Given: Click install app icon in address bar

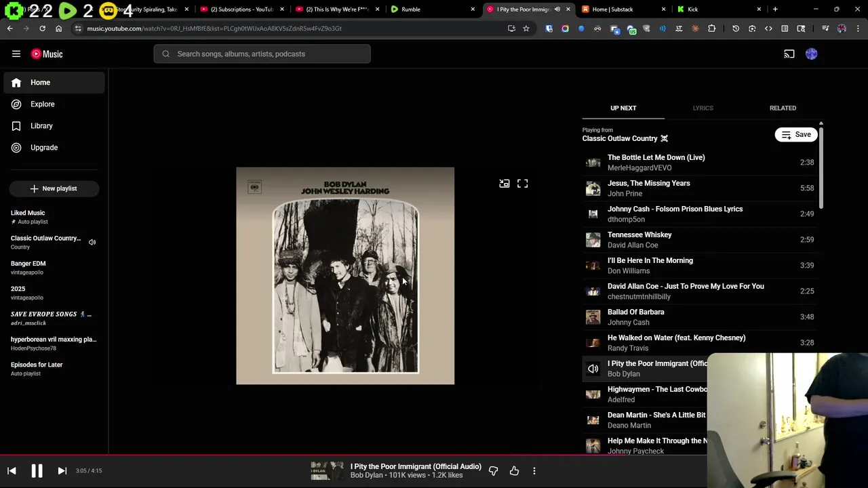Looking at the screenshot, I should point(511,28).
